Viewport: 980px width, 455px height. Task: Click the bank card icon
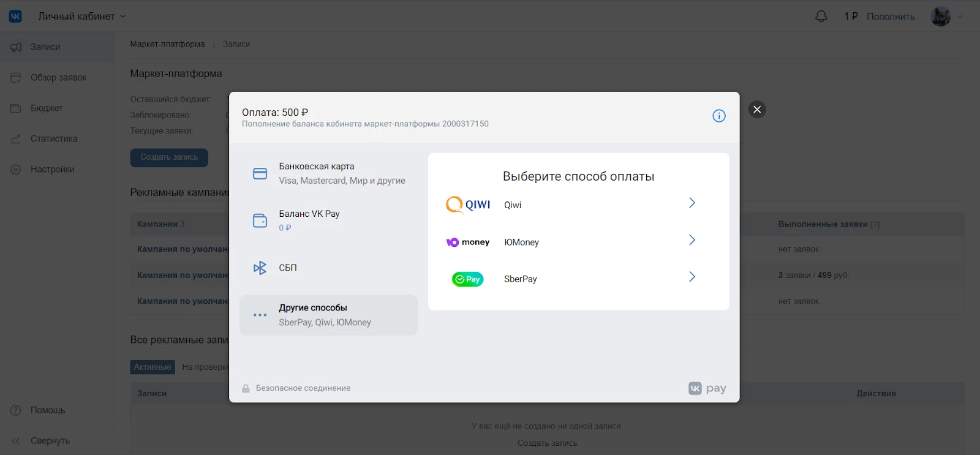[260, 174]
